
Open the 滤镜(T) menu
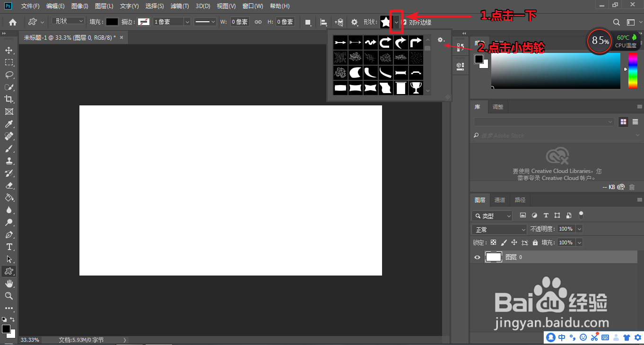click(180, 6)
